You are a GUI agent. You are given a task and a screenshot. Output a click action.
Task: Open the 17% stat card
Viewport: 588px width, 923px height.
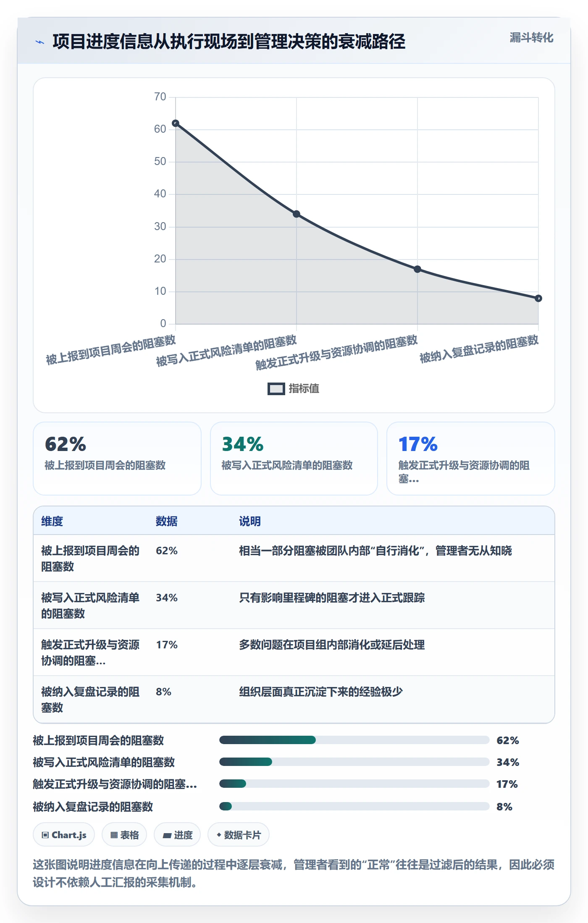click(x=470, y=459)
